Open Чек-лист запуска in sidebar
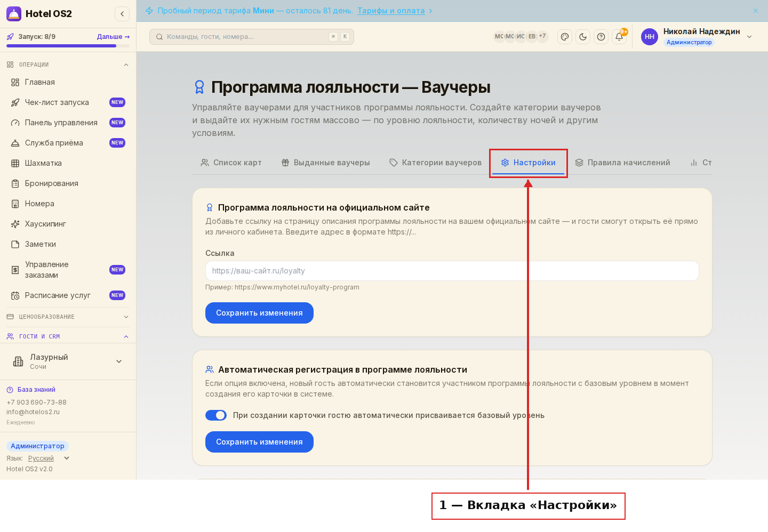The image size is (768, 532). [x=68, y=102]
